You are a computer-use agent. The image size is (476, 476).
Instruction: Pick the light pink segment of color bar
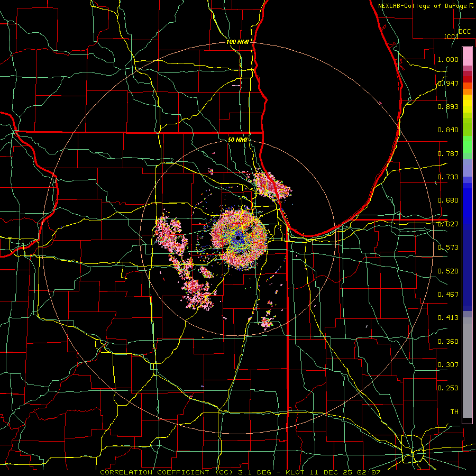tap(467, 56)
